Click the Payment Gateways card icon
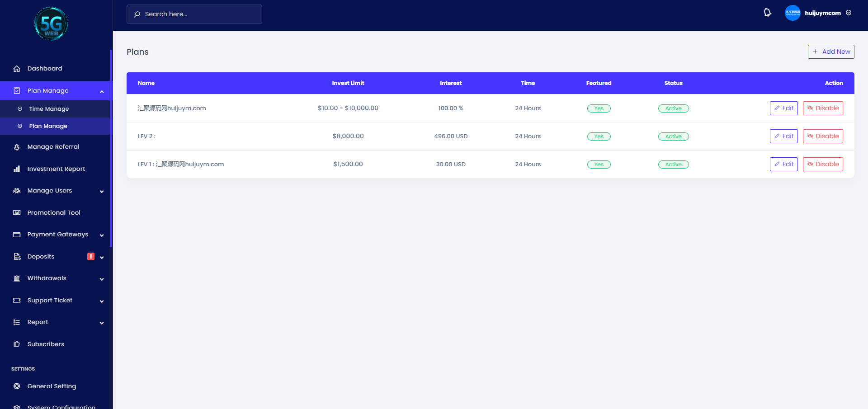 click(17, 235)
